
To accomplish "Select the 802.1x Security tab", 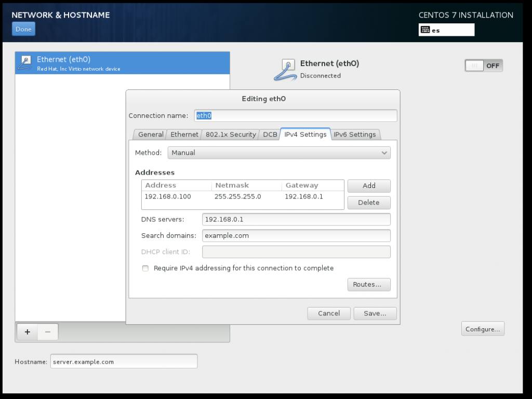I will pyautogui.click(x=230, y=134).
